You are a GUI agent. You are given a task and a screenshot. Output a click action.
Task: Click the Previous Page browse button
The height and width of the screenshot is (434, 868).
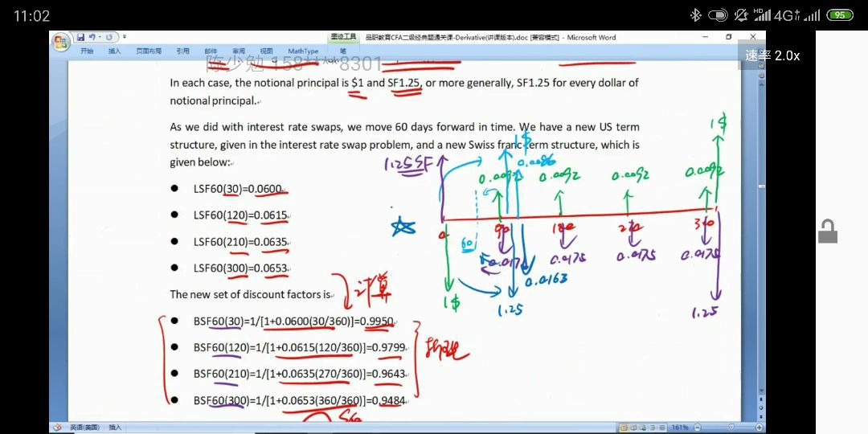pos(761,399)
